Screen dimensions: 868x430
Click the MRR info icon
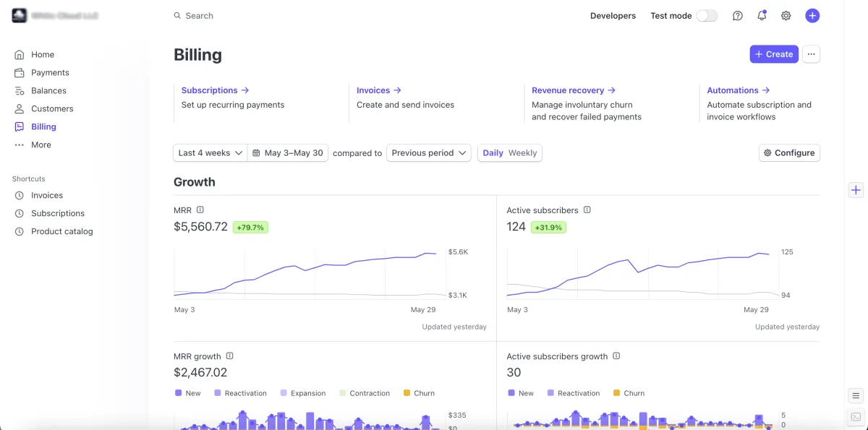tap(200, 210)
